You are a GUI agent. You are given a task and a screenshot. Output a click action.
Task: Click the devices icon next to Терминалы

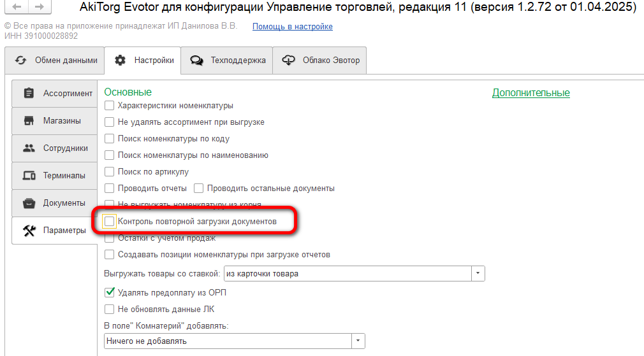(x=29, y=176)
